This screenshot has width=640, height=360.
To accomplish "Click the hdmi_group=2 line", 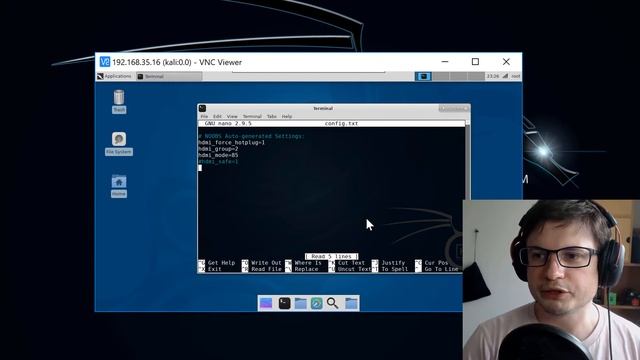I will (x=218, y=149).
